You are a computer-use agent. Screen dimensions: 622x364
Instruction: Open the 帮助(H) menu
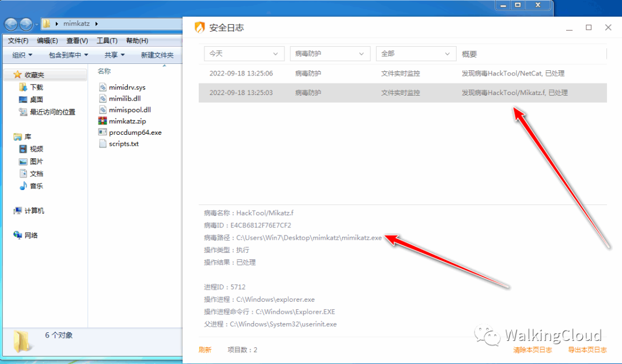[x=137, y=41]
